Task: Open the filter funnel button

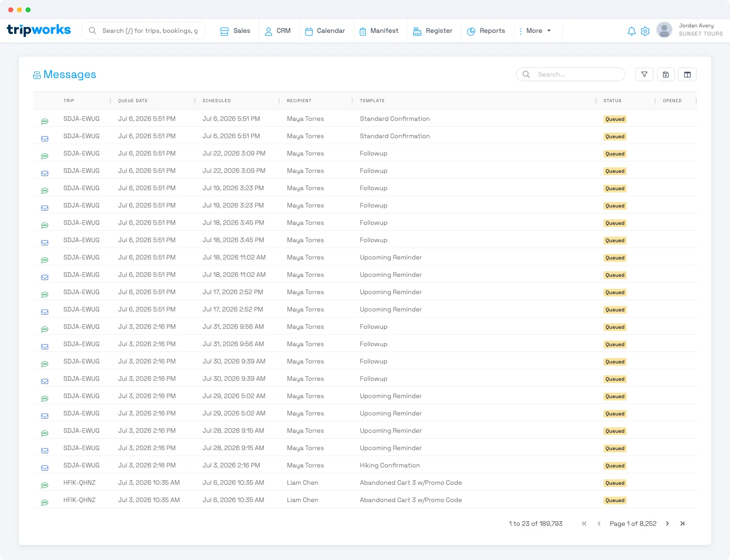Action: click(644, 74)
